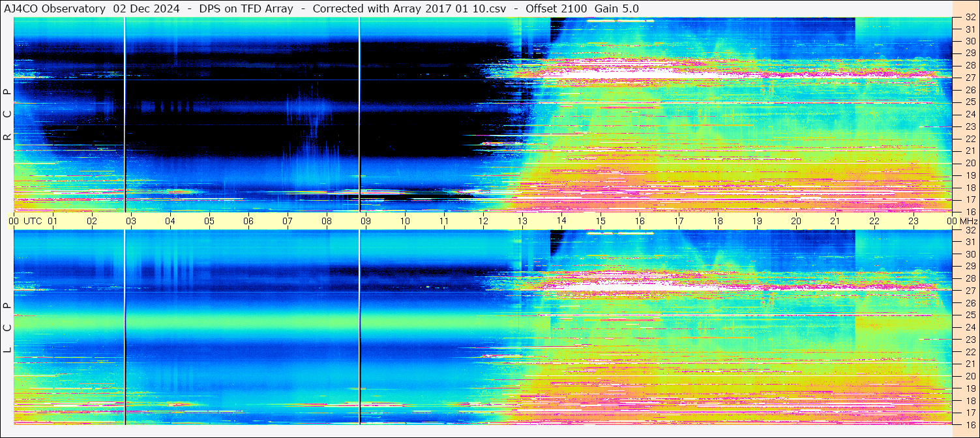Select hour 03 on the UTC axis

[131, 221]
